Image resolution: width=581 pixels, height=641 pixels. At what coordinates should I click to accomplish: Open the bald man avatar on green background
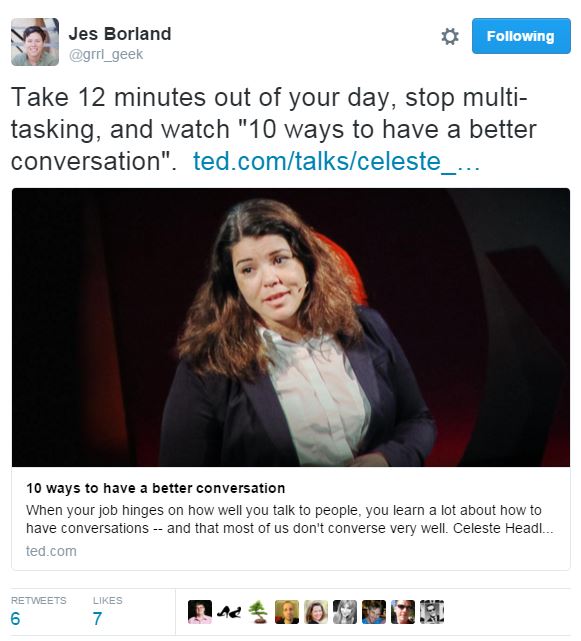[287, 612]
